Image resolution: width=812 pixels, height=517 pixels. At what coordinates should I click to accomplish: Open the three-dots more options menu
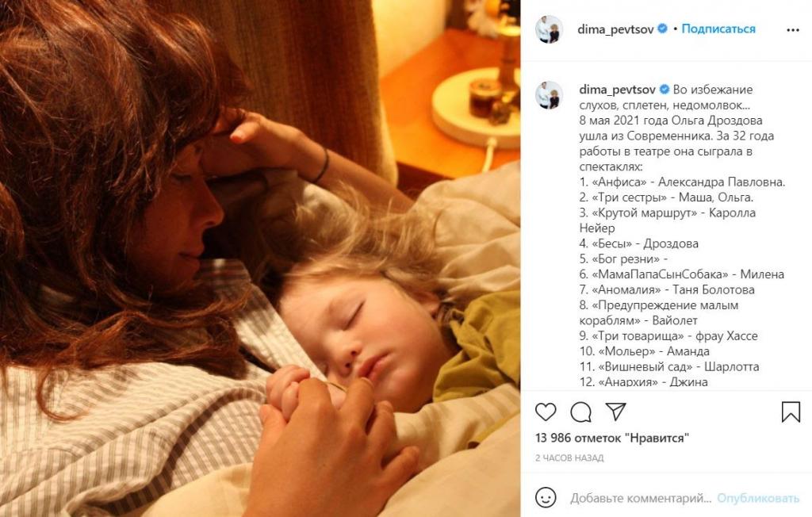tap(793, 30)
